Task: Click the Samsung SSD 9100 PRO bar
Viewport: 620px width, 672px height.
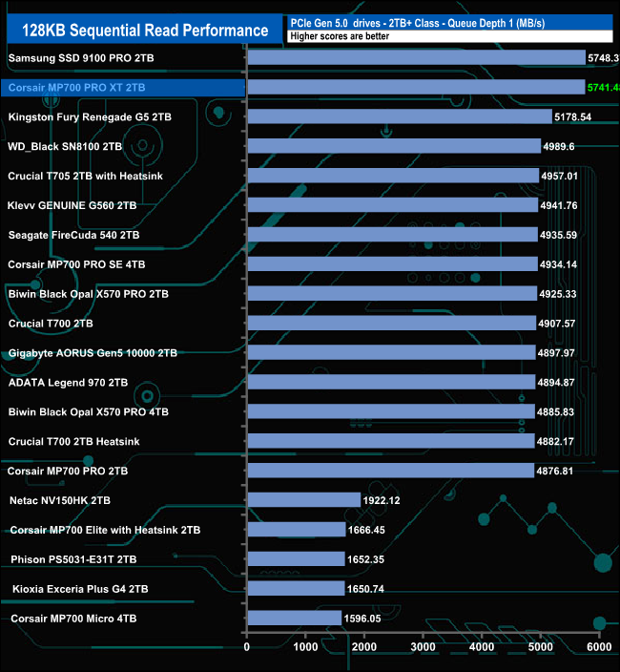Action: [x=417, y=57]
